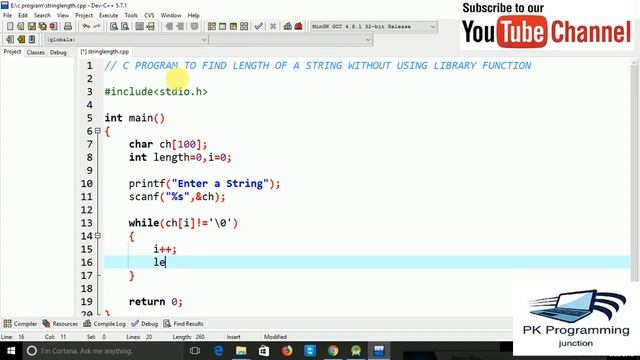640x360 pixels.
Task: Open the Compiler bottom panel tab
Action: (x=20, y=324)
